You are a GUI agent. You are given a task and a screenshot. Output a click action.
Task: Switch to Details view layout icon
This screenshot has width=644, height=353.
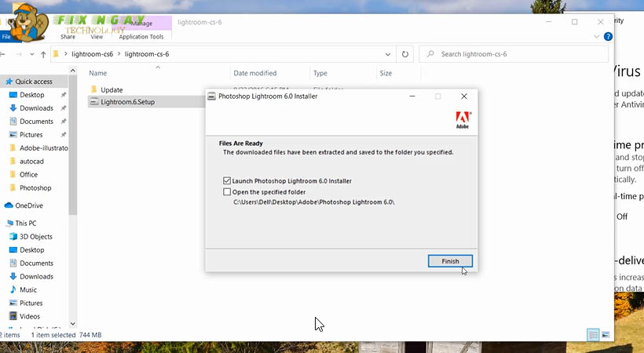click(593, 335)
